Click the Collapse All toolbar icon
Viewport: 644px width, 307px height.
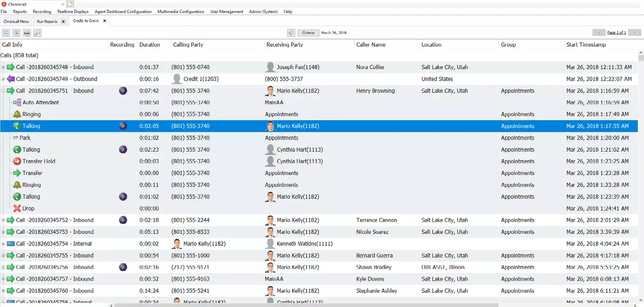(6, 33)
